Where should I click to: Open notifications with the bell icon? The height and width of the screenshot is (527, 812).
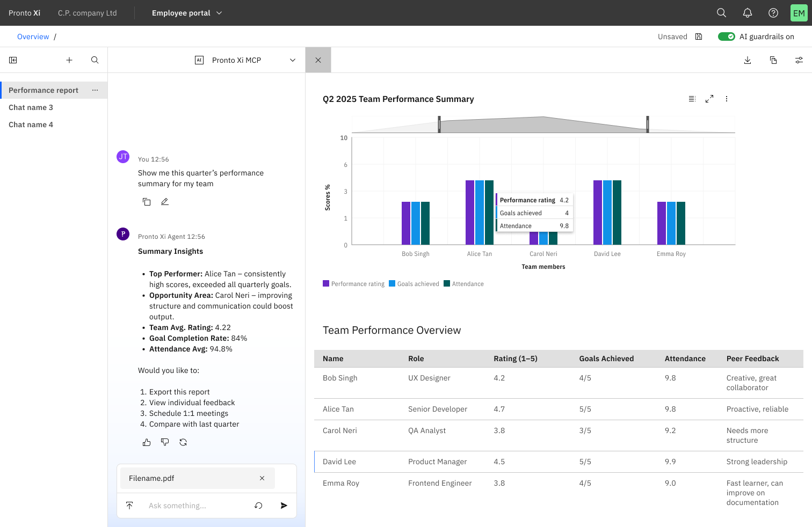tap(747, 12)
